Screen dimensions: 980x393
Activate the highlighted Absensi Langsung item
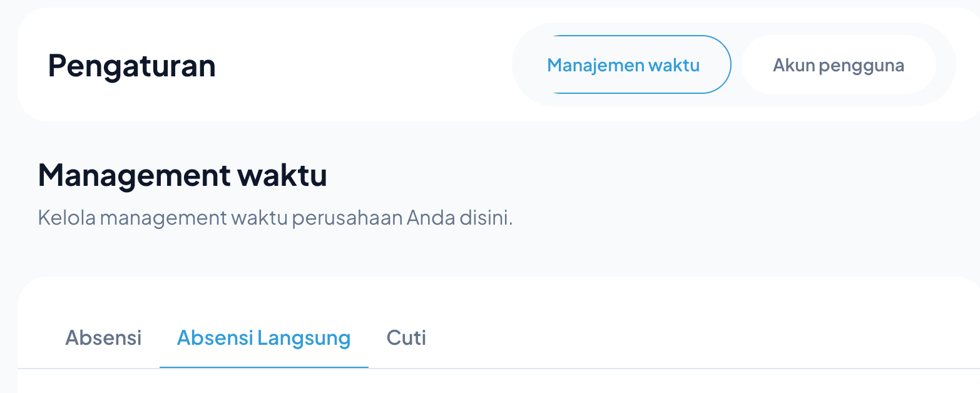[263, 338]
